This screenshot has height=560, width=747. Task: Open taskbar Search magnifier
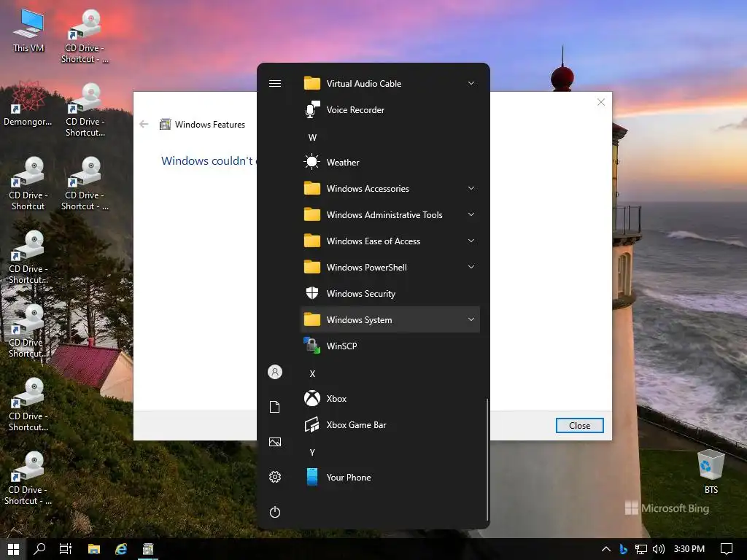pos(39,549)
